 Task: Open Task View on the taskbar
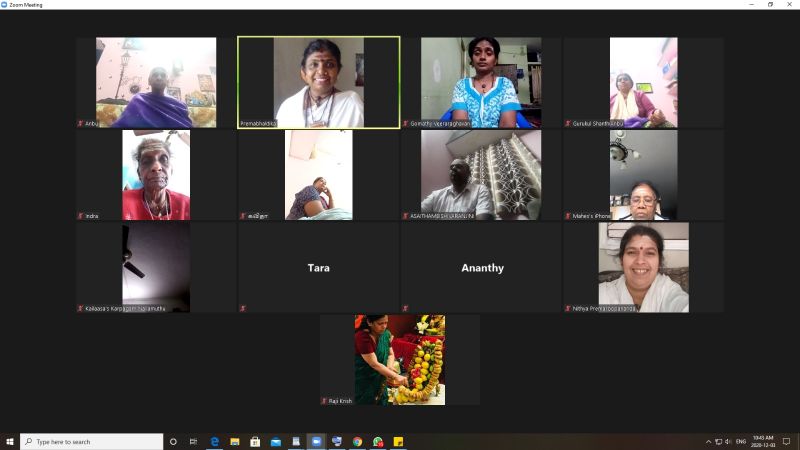pos(193,441)
